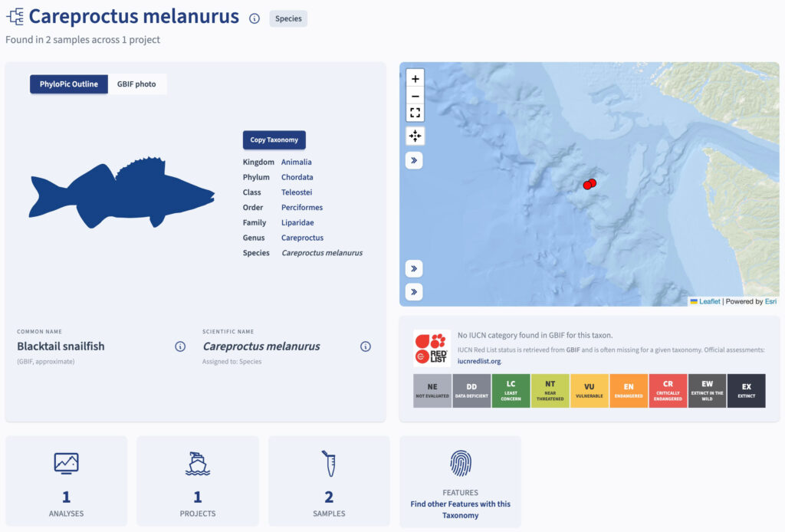Click the ANALYSES card label

click(x=66, y=514)
